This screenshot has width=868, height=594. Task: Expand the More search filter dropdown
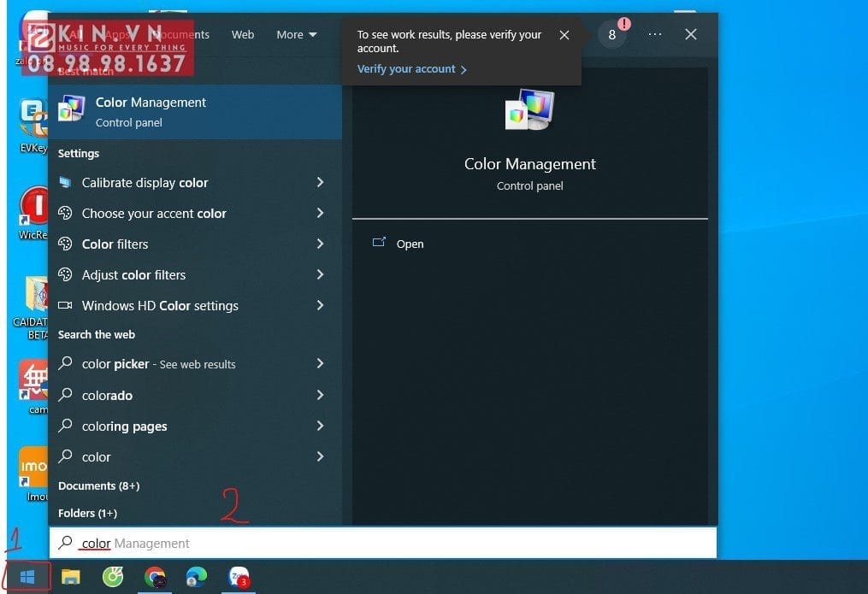pos(296,34)
